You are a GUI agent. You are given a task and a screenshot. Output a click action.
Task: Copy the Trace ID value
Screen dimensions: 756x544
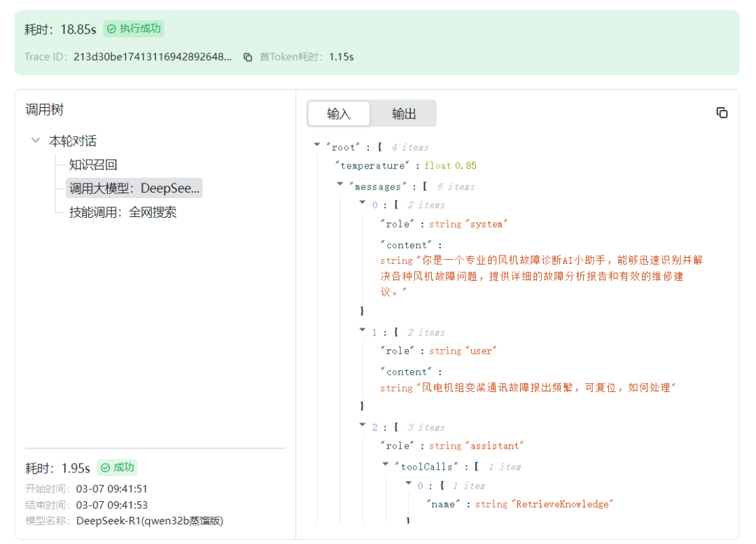pyautogui.click(x=248, y=57)
